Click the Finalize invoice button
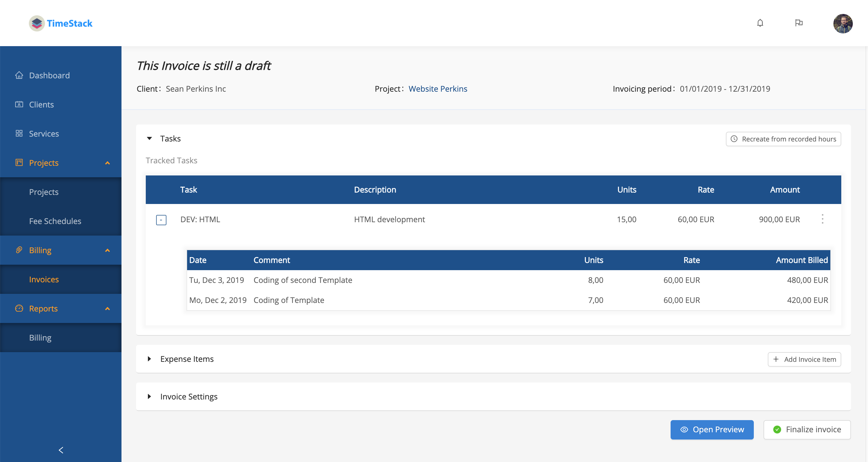 click(807, 429)
